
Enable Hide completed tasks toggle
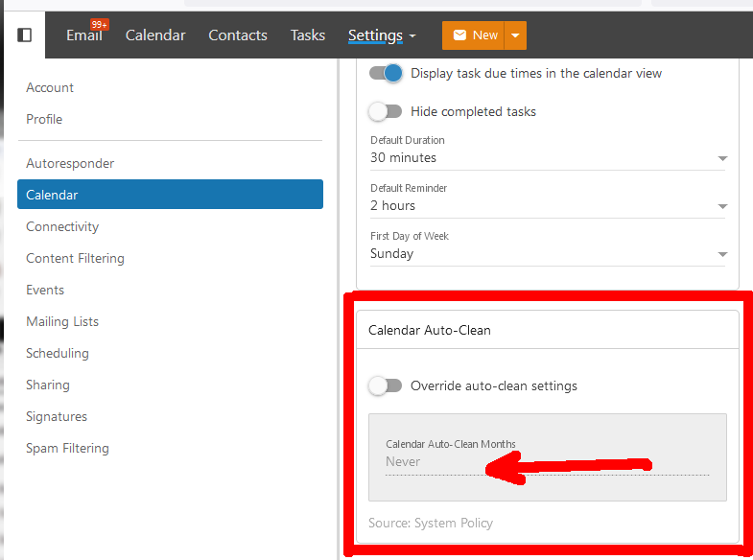pyautogui.click(x=386, y=111)
